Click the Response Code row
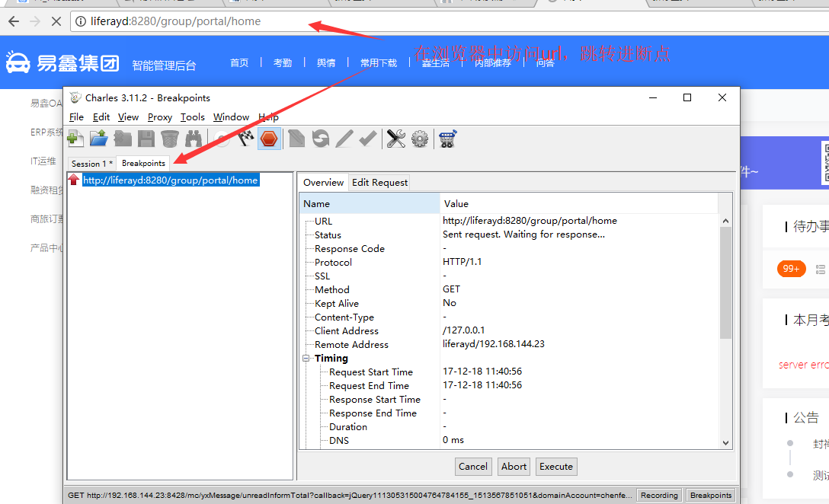This screenshot has width=829, height=504. coord(509,248)
